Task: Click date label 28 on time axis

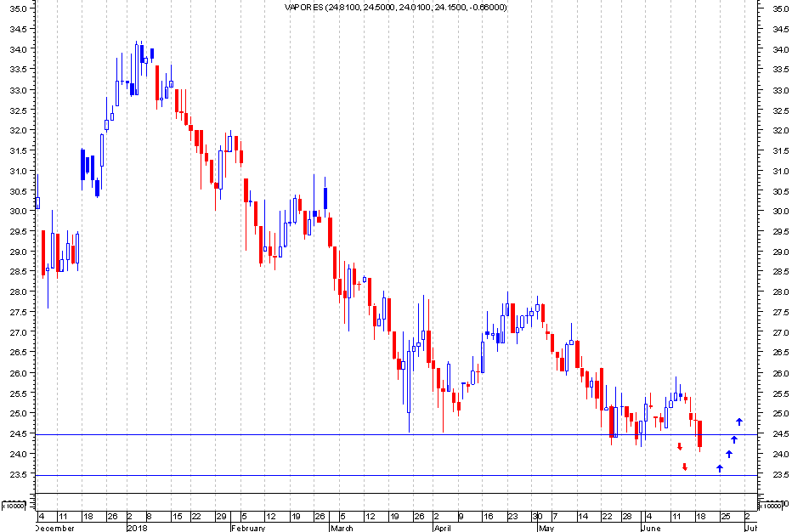Action: coord(627,517)
